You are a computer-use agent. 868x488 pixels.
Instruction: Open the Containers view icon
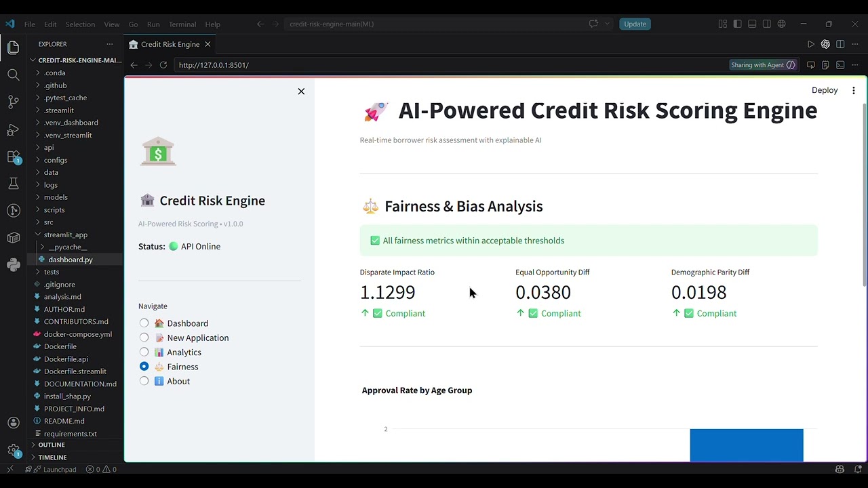pyautogui.click(x=13, y=238)
